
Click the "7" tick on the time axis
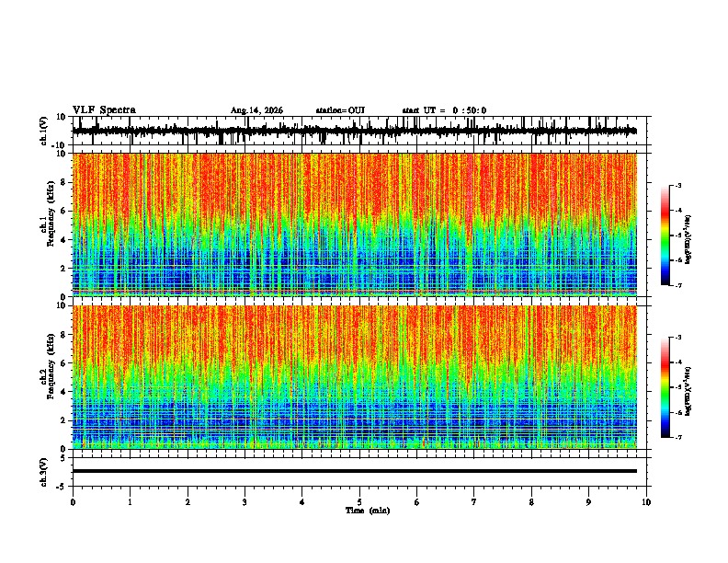pos(474,502)
